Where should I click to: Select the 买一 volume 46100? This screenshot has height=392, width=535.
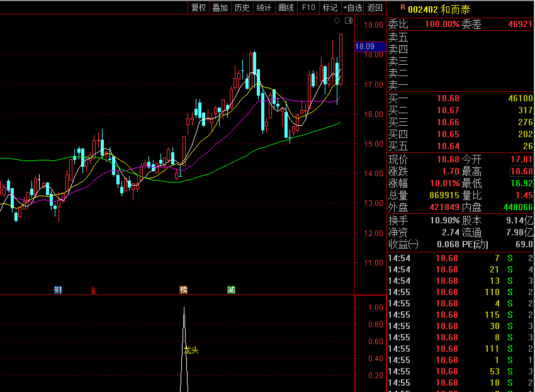click(521, 99)
